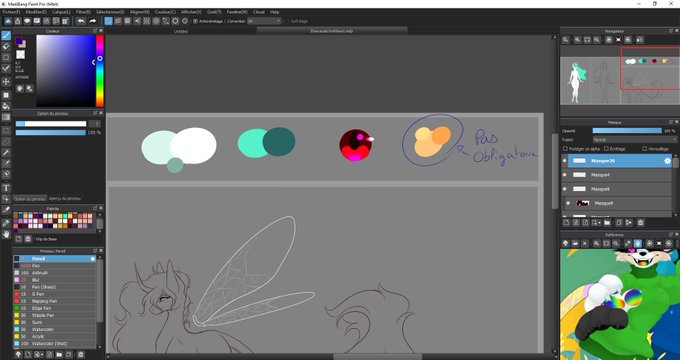
Task: Toggle Antialiasing checkbox
Action: pos(195,21)
